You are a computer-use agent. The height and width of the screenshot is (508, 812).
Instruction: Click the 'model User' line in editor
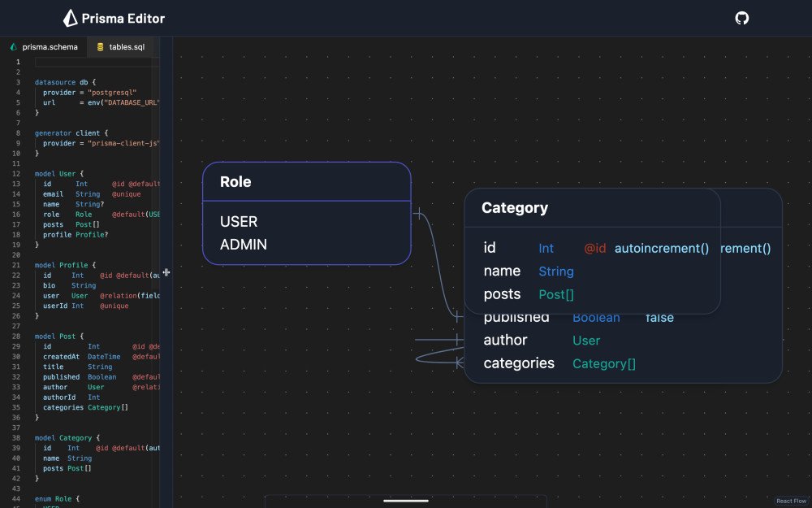tap(59, 173)
